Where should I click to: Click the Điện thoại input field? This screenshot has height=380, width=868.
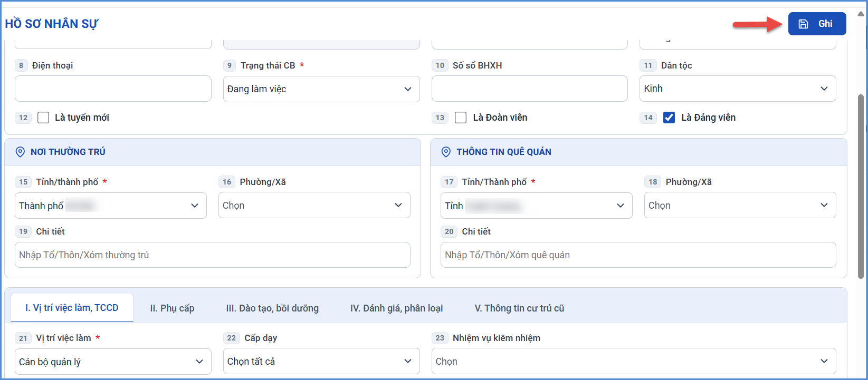tap(113, 89)
